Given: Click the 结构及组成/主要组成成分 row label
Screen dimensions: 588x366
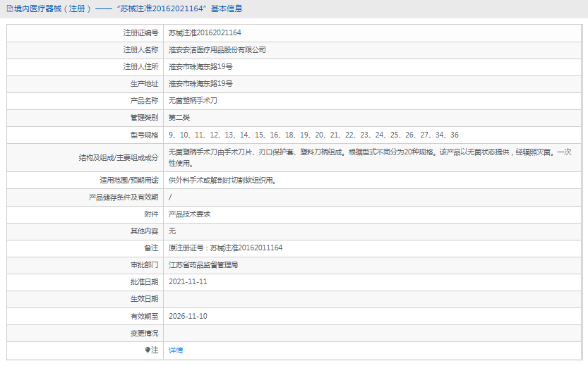Looking at the screenshot, I should click(119, 158).
